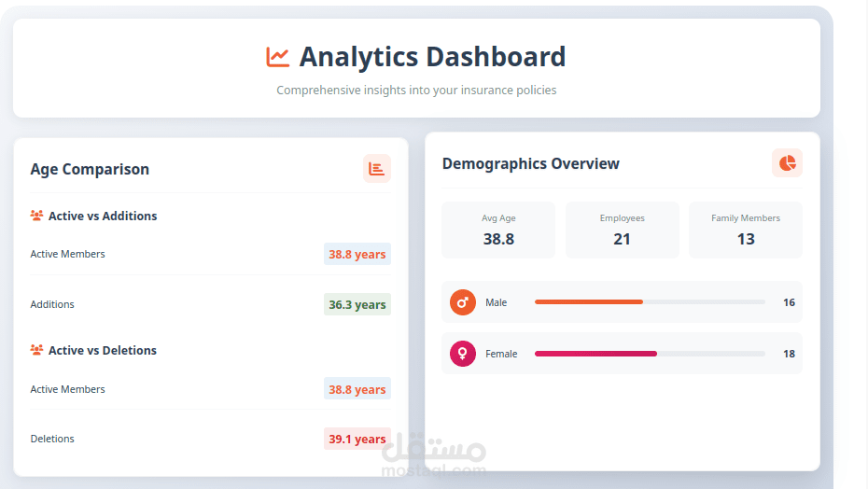Click the 39.1 years Deletions badge
The height and width of the screenshot is (489, 868).
coord(357,440)
